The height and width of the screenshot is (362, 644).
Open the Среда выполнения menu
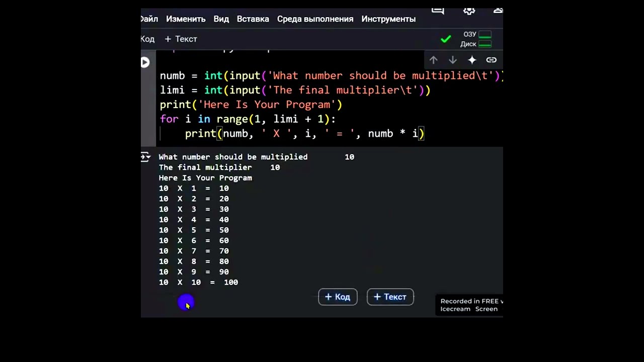click(x=315, y=19)
